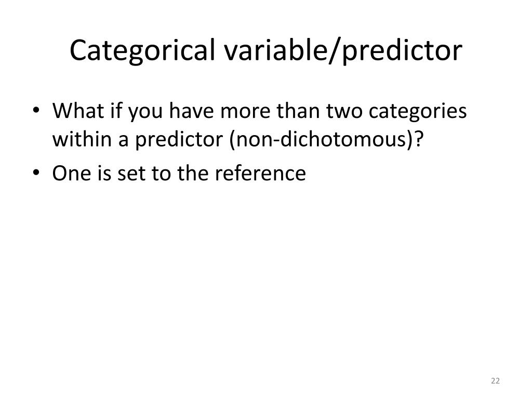The height and width of the screenshot is (399, 532).
Task: Click the first bullet point marker
Action: (x=36, y=111)
